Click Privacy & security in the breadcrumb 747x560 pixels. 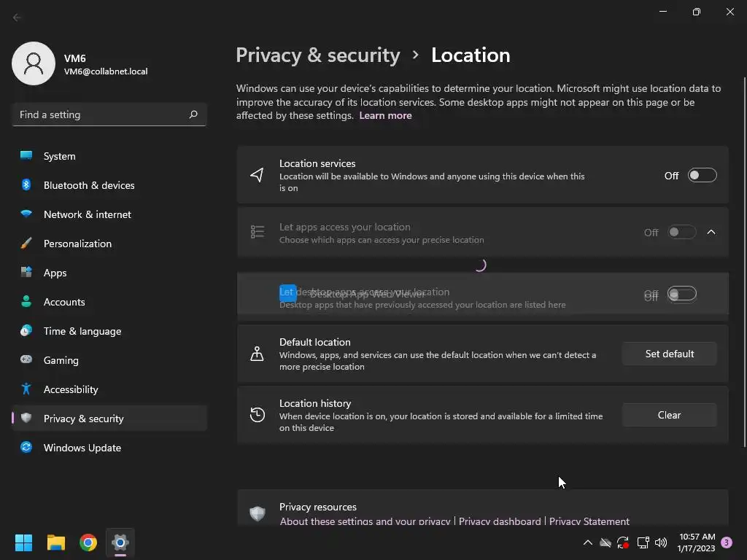point(318,55)
